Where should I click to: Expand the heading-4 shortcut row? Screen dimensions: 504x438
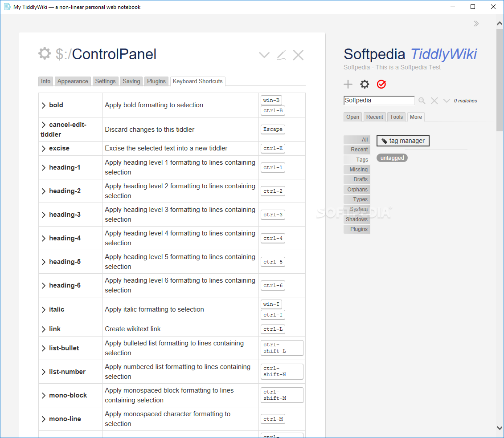[x=44, y=238]
